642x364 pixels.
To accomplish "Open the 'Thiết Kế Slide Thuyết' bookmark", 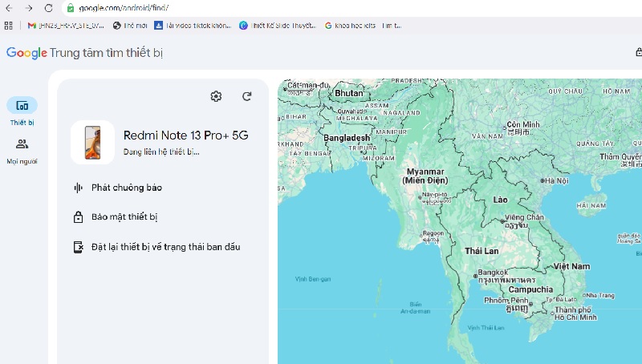I will coord(278,26).
